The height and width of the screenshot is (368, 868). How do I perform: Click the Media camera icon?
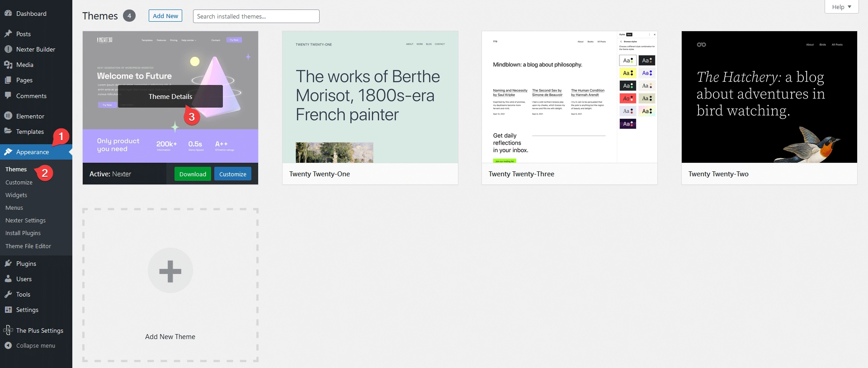coord(8,65)
